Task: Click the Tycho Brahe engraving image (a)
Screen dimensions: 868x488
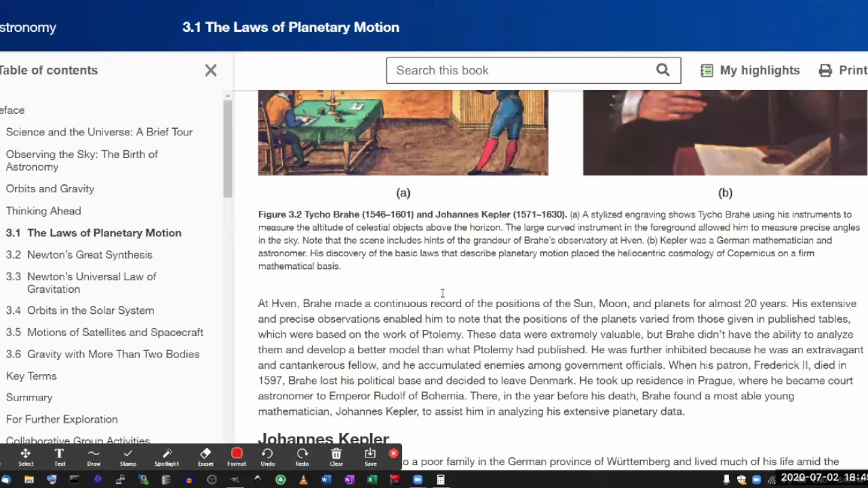Action: [403, 133]
